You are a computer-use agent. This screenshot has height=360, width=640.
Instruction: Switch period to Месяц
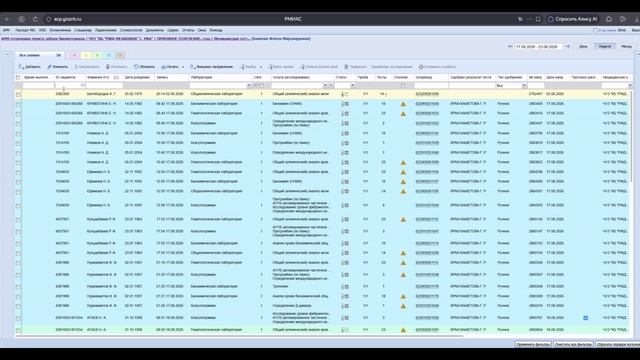coord(627,47)
